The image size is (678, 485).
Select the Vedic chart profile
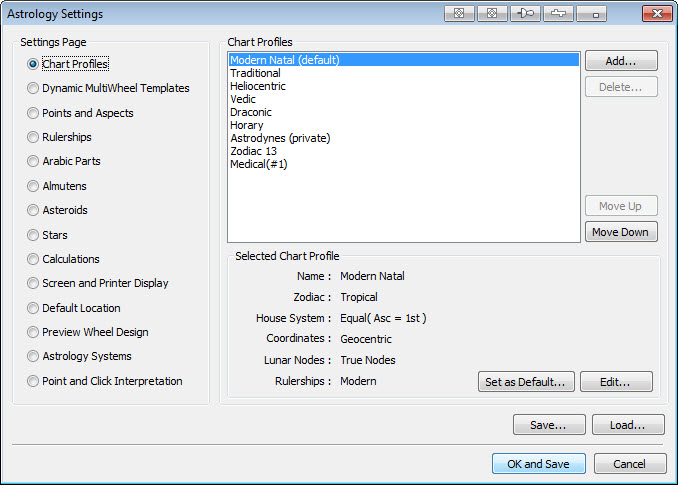(x=243, y=99)
